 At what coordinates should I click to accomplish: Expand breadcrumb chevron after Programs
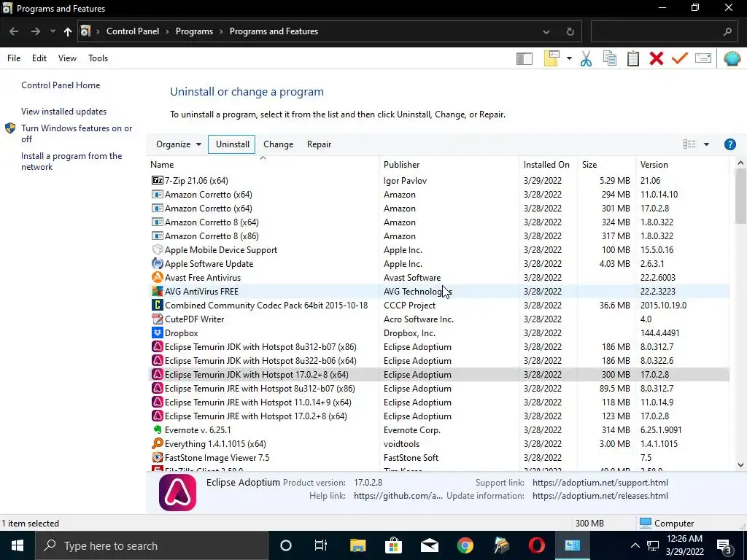[x=222, y=31]
